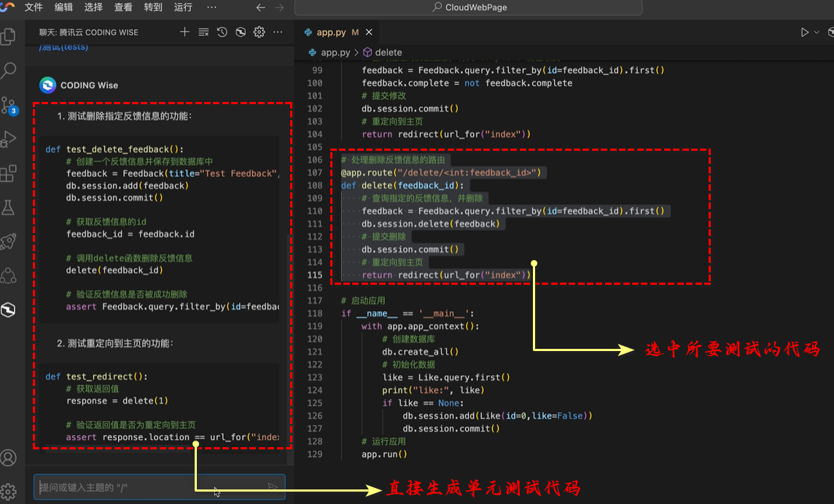Close the app.py tab
This screenshot has height=504, width=834.
[369, 33]
